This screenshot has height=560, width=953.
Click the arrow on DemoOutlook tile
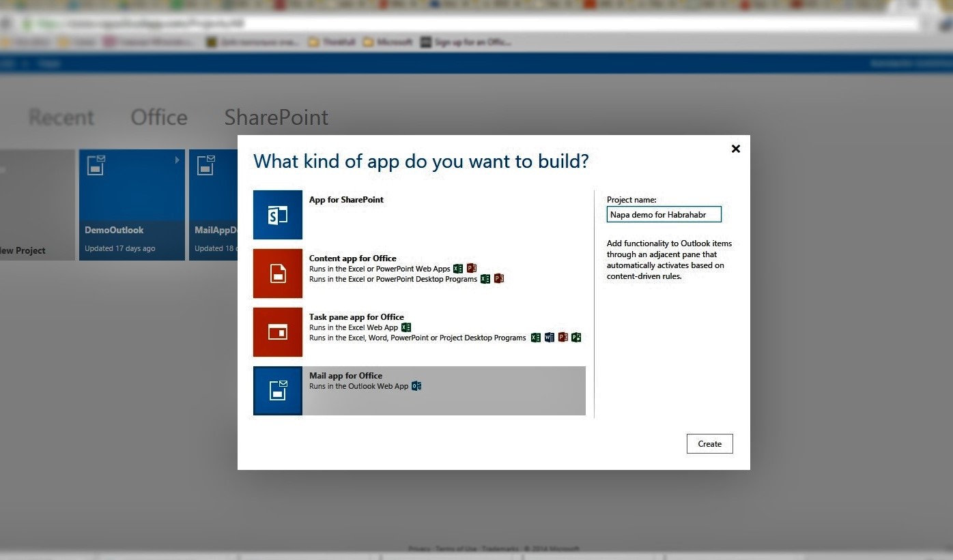click(177, 160)
